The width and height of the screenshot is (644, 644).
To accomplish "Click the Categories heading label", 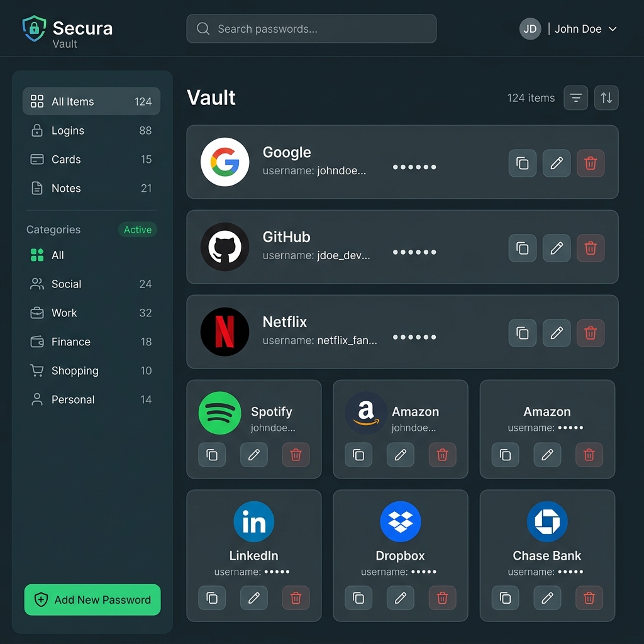I will [53, 230].
